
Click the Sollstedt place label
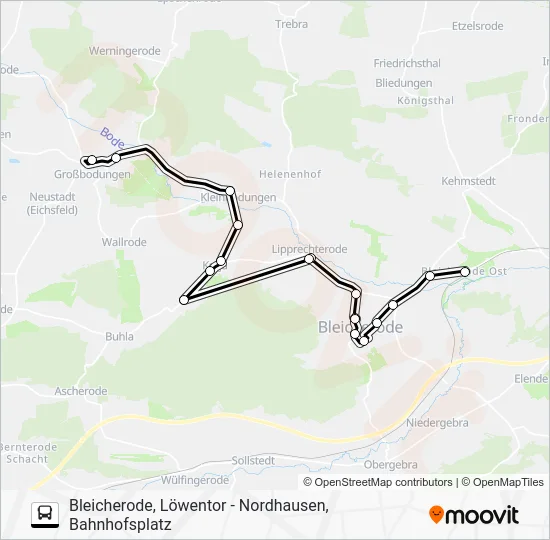(253, 460)
